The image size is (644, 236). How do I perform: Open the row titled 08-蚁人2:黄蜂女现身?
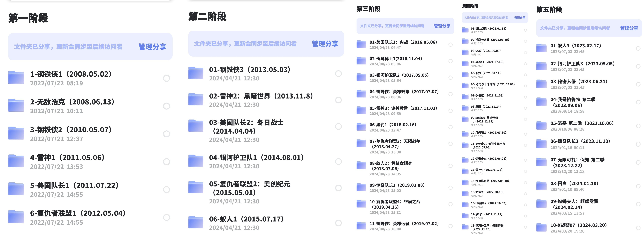pos(405,168)
